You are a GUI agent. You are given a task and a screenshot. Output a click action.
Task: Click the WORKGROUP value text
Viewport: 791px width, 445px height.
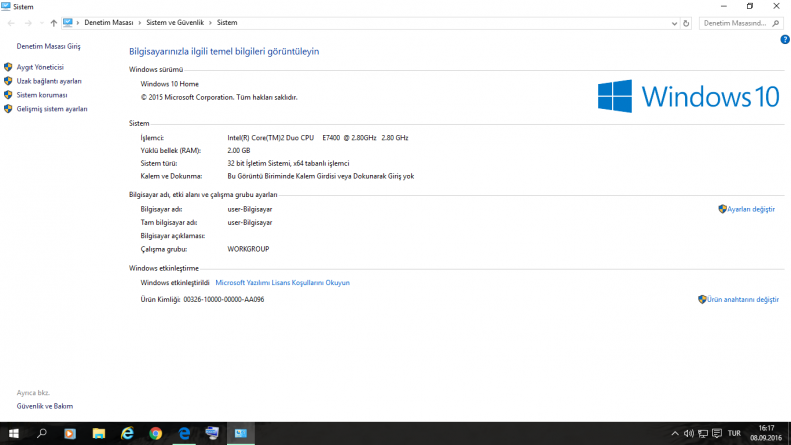248,249
